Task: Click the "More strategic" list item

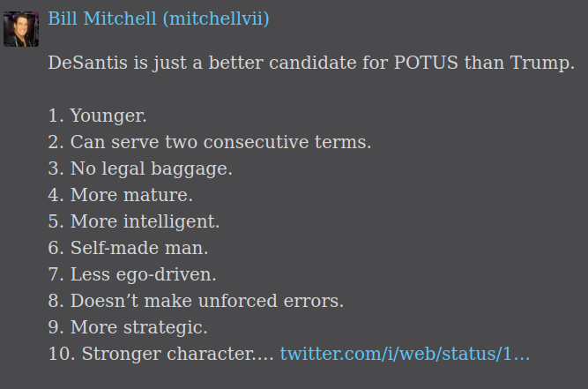Action: click(139, 327)
